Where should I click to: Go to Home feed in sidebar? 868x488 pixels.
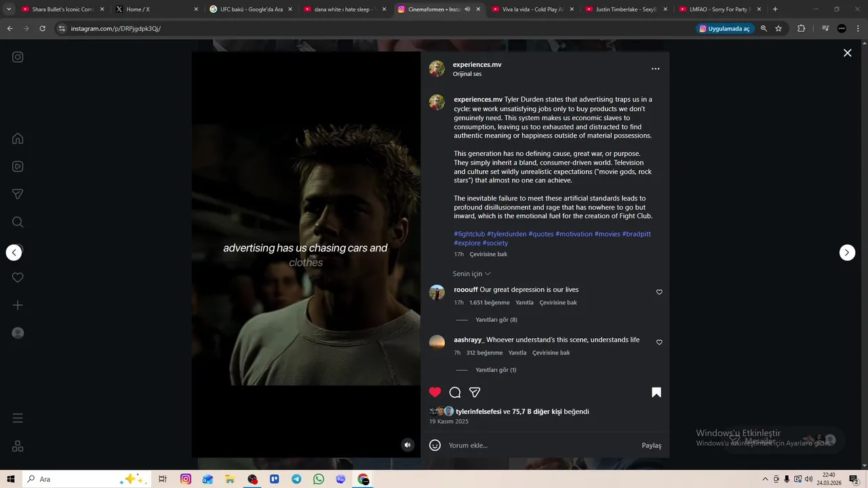18,138
